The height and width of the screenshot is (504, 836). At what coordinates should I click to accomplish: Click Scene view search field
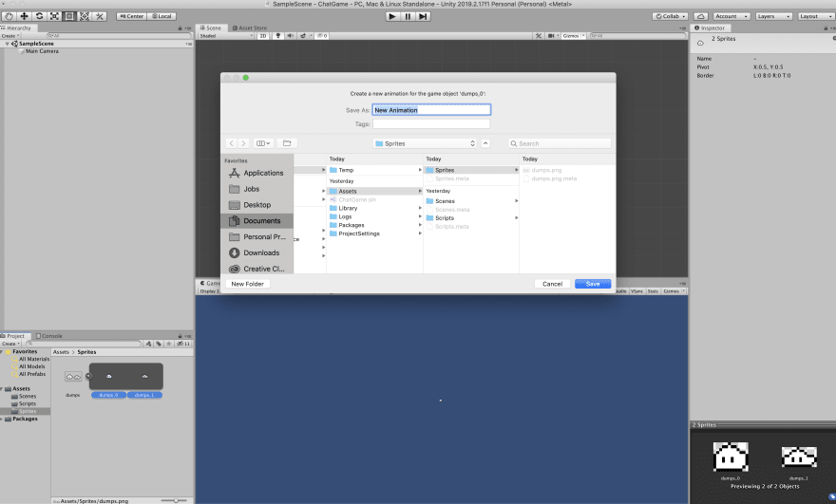637,36
